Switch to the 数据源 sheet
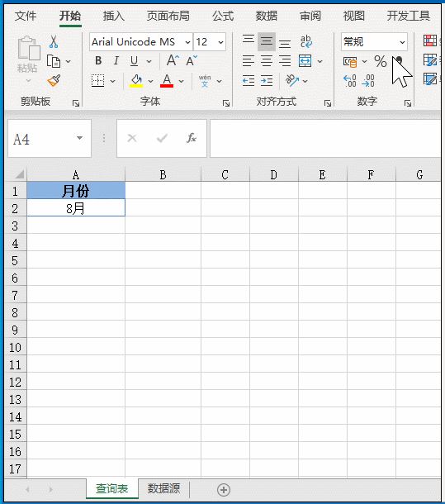 click(163, 488)
